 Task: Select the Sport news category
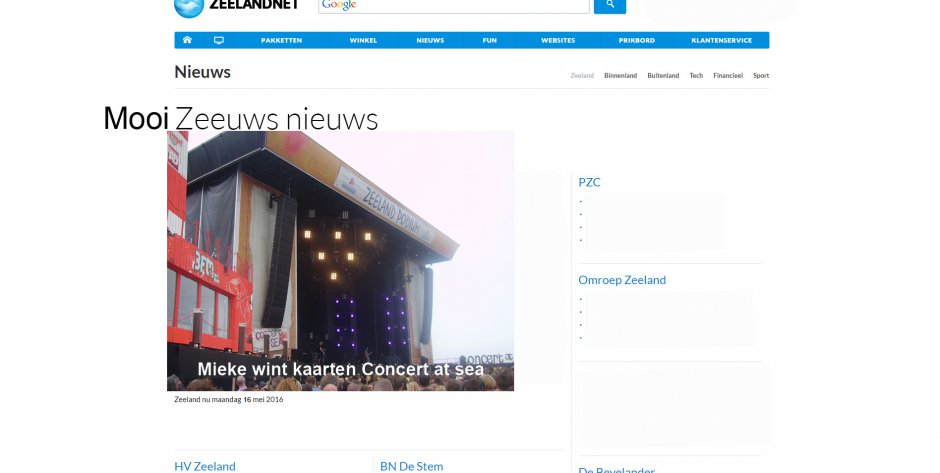761,76
